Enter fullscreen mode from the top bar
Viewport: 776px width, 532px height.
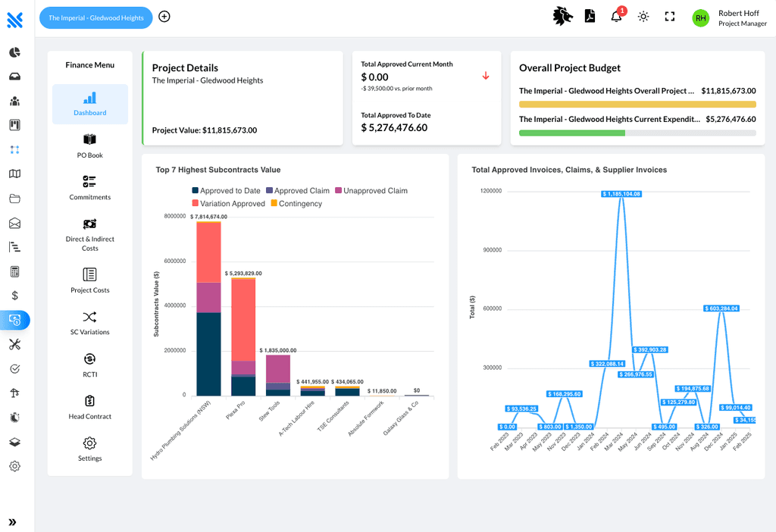(669, 16)
